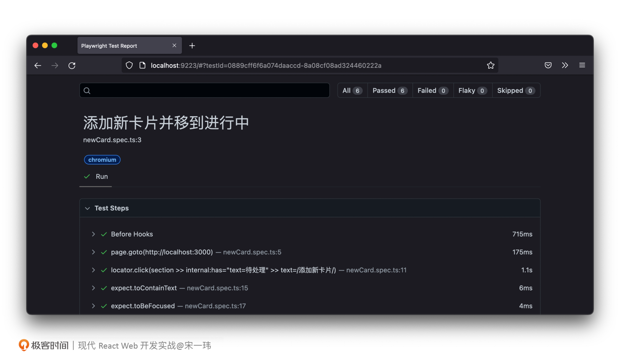Click the expect.toContainText step label
The height and width of the screenshot is (364, 620).
(144, 288)
